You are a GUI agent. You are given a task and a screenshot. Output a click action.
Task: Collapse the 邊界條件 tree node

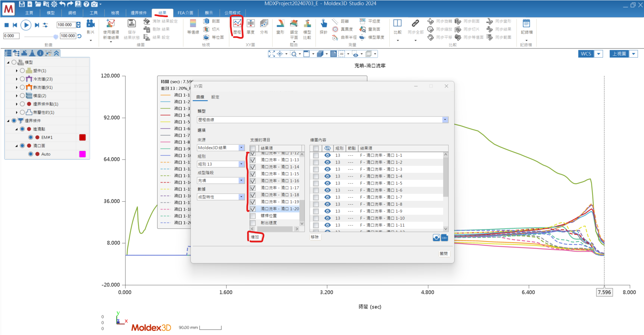coord(8,121)
